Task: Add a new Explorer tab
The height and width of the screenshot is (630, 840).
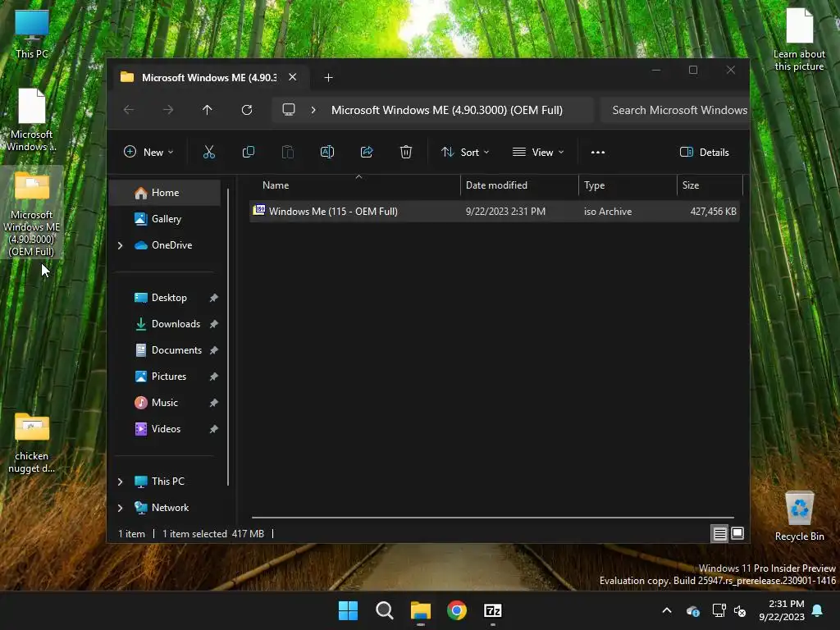Action: pos(328,78)
